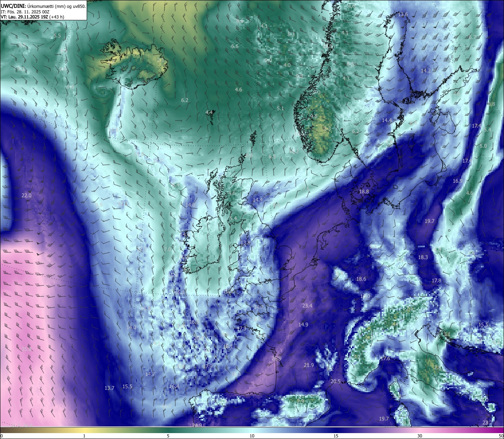This screenshot has height=439, width=504.
Task: Click the 'VT: Lau. 29.11.2025 19Z (+43 h)' line
Action: click(x=32, y=17)
